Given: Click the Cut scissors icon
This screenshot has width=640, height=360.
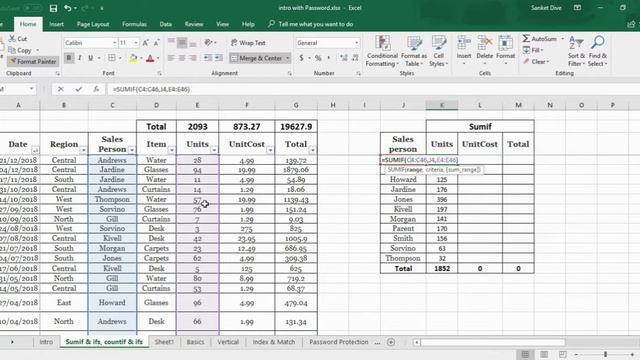Looking at the screenshot, I should click(12, 38).
